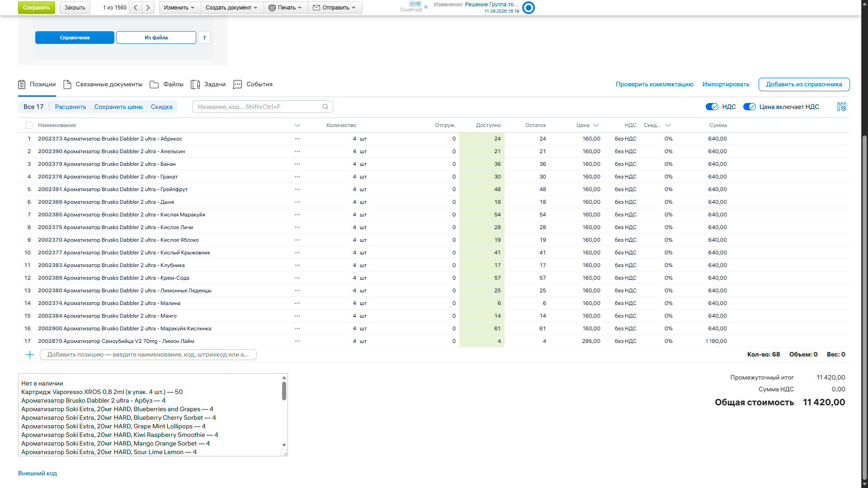Open table column settings icon
The width and height of the screenshot is (868, 488).
tap(841, 107)
